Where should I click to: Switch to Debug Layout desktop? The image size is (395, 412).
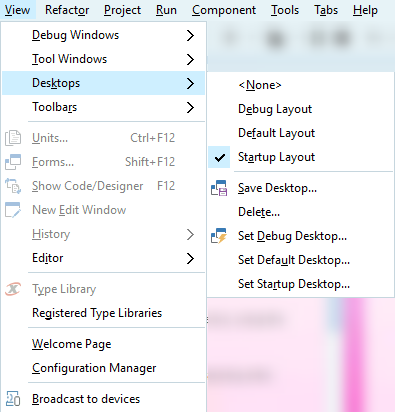pyautogui.click(x=300, y=109)
